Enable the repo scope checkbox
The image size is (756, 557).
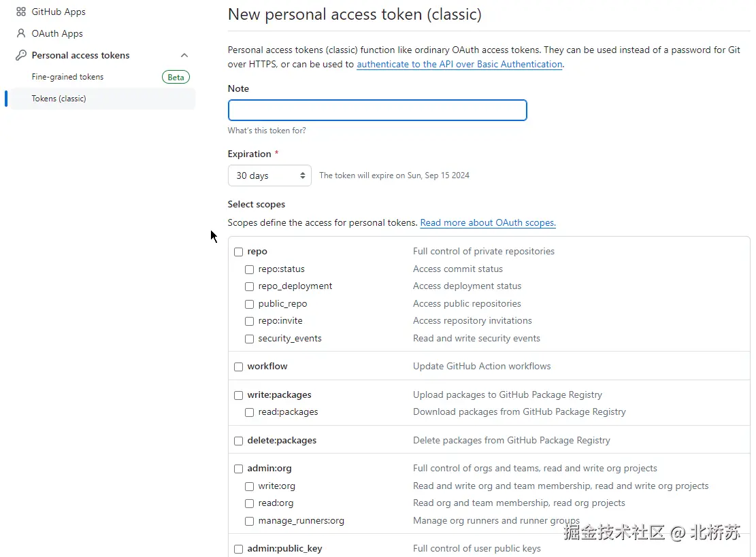[239, 252]
